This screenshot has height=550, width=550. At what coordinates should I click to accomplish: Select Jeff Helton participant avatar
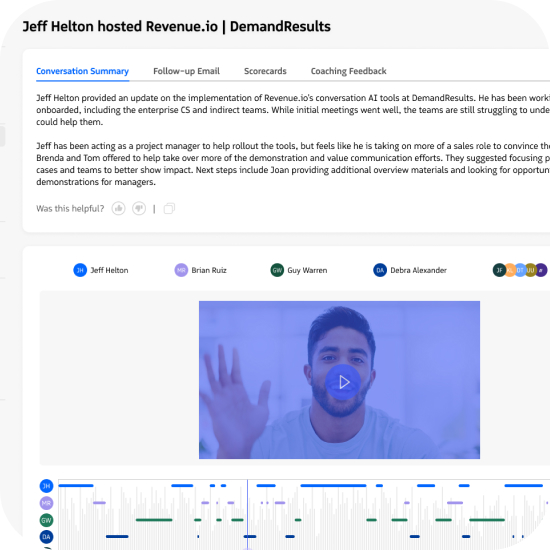click(x=80, y=270)
